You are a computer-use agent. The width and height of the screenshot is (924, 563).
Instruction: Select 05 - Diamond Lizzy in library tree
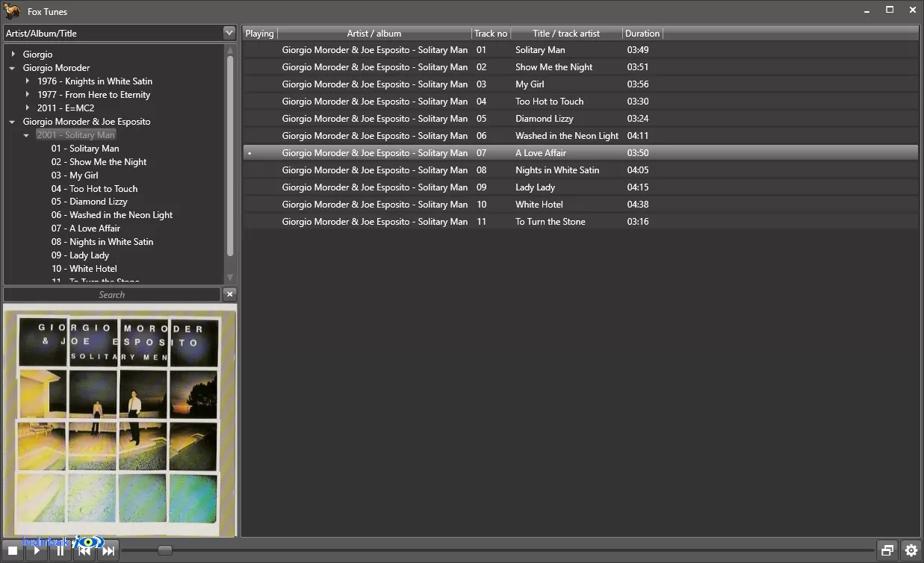click(89, 202)
